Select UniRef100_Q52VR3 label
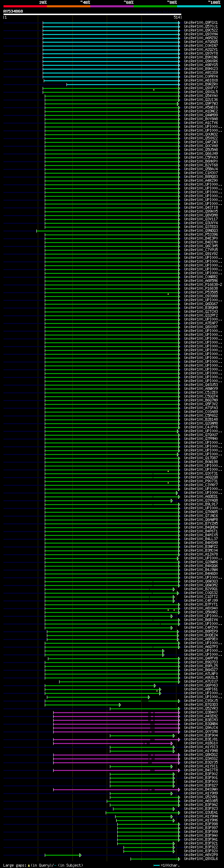The image size is (224, 868). 201,709
